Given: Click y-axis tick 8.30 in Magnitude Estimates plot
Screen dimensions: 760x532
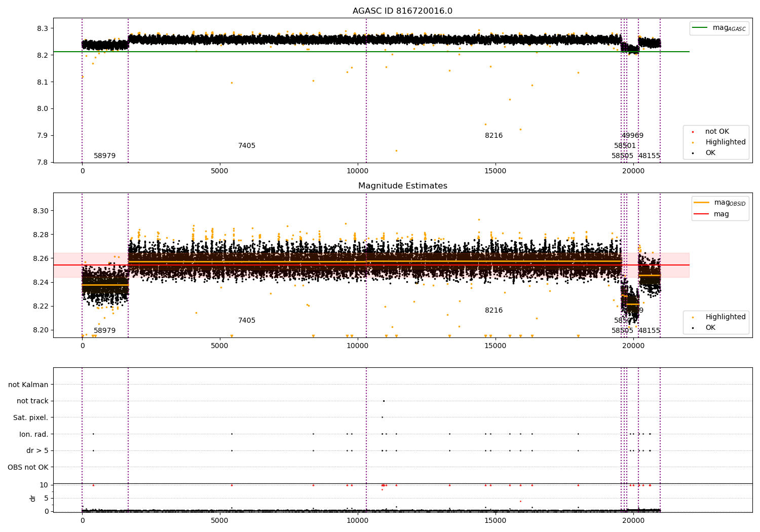Looking at the screenshot, I should coord(41,211).
